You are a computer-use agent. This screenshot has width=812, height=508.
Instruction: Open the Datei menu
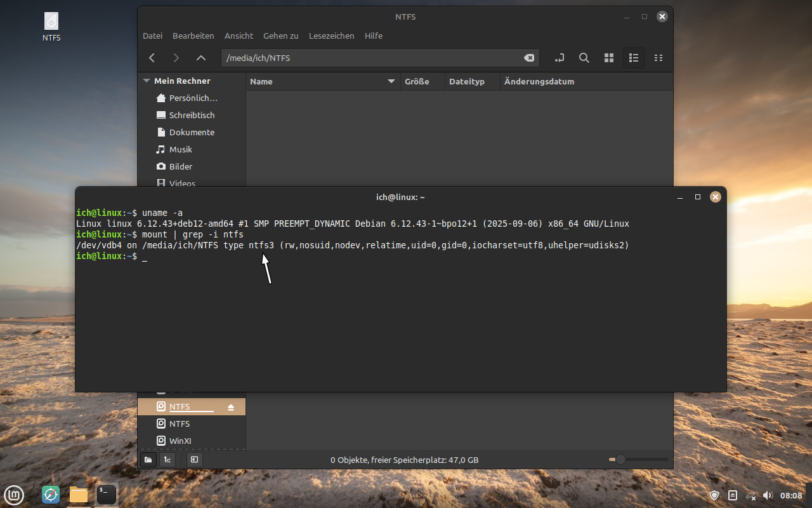click(152, 36)
